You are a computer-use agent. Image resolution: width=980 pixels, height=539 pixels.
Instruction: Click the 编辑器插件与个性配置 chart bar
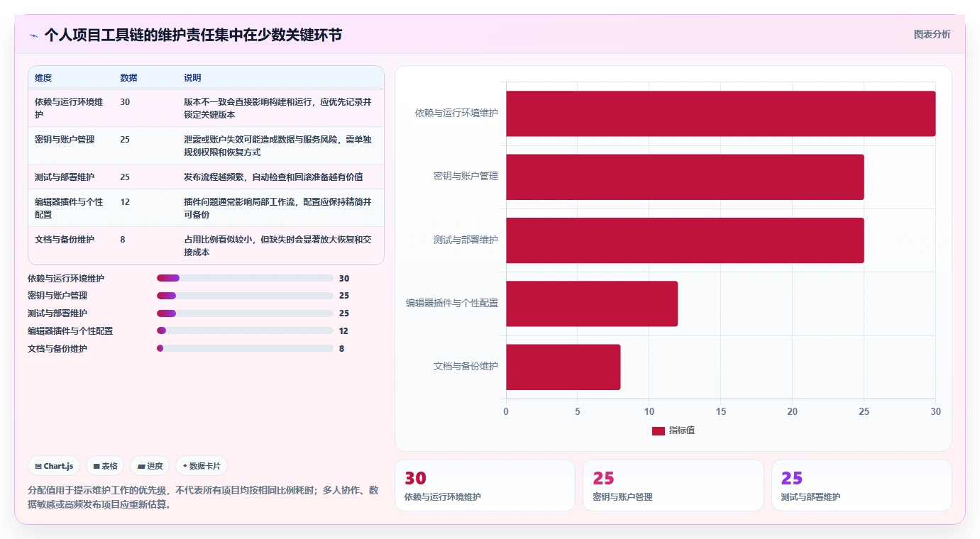(x=592, y=304)
